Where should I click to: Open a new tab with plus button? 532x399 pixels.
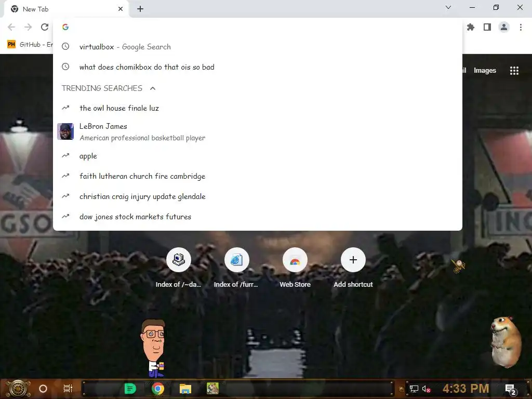coord(140,9)
